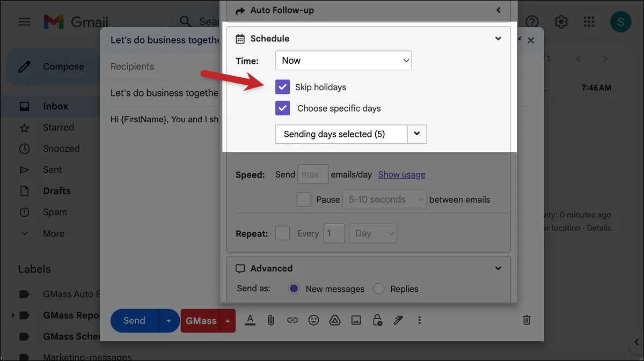The height and width of the screenshot is (361, 644).
Task: Click the attach files paperclip icon
Action: (271, 320)
